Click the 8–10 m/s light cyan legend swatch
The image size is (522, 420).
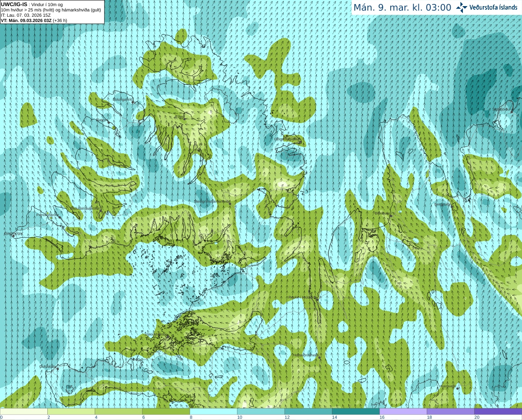point(213,411)
